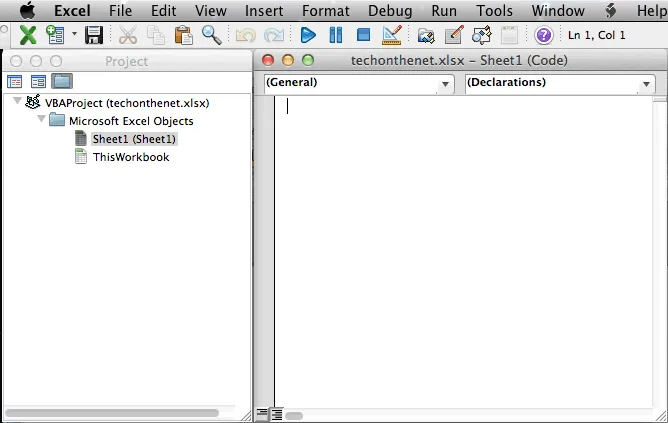Select Sheet1 (Sheet1) in project tree
Viewport: 668px width, 423px height.
click(134, 139)
